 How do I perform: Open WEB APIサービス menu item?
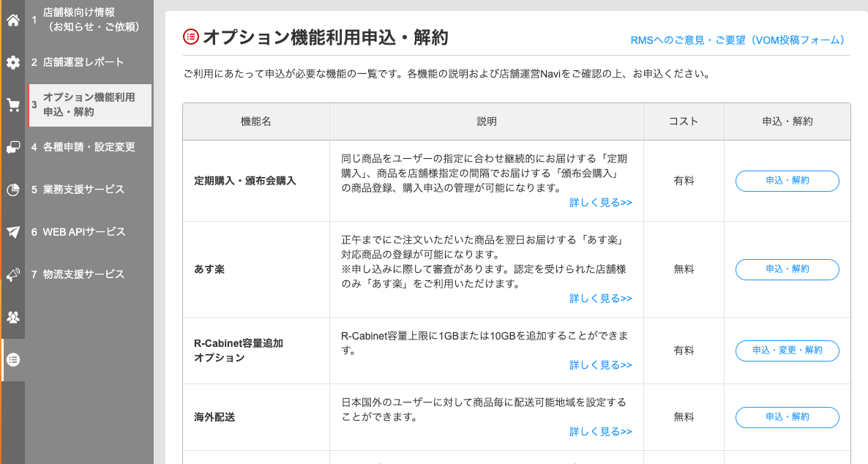pos(90,232)
